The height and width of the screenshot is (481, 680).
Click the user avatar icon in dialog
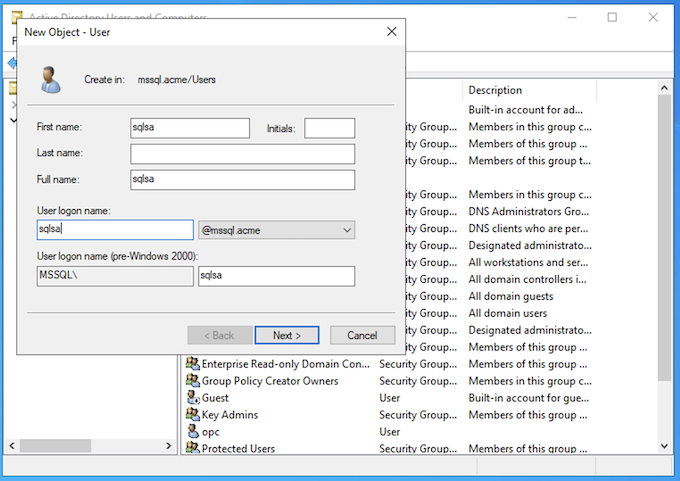coord(51,80)
